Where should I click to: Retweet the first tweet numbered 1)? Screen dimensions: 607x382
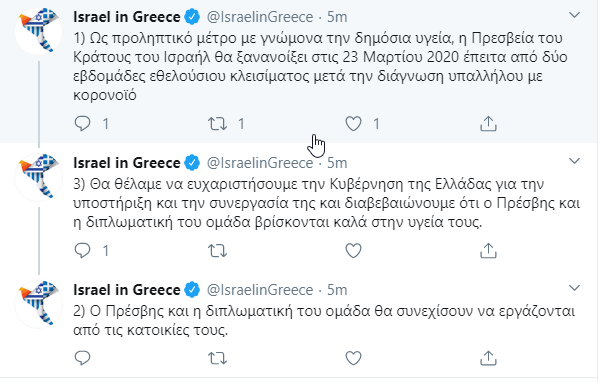(x=217, y=124)
